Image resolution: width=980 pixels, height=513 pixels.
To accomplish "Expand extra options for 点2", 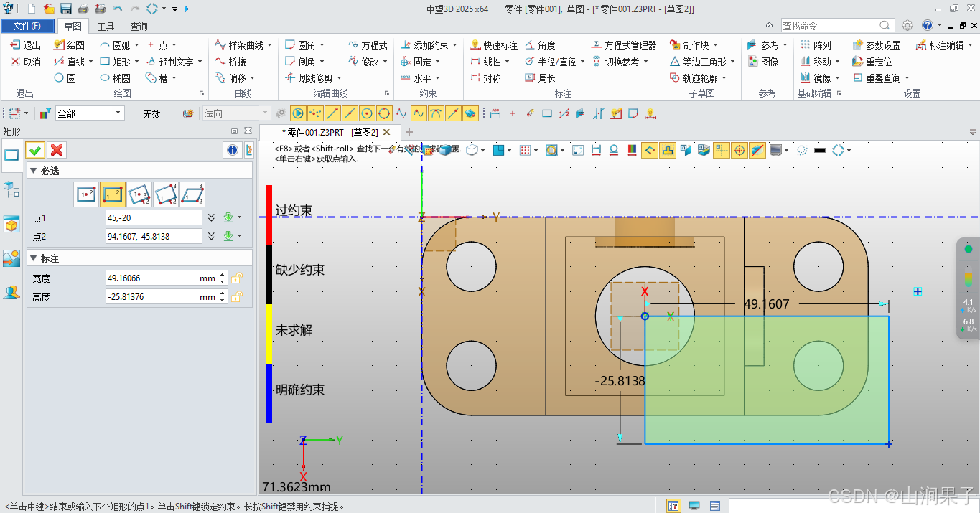I will [211, 236].
